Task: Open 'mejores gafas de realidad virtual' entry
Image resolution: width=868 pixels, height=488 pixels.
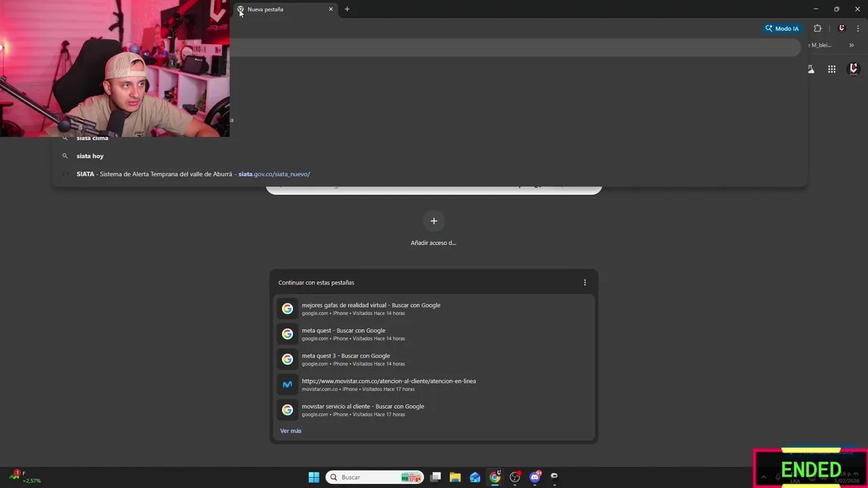Action: 434,309
